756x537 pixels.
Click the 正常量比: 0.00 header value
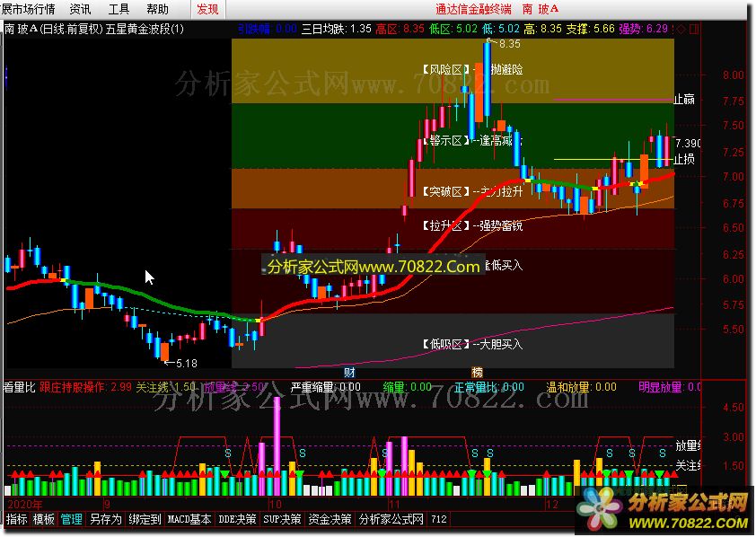[489, 387]
